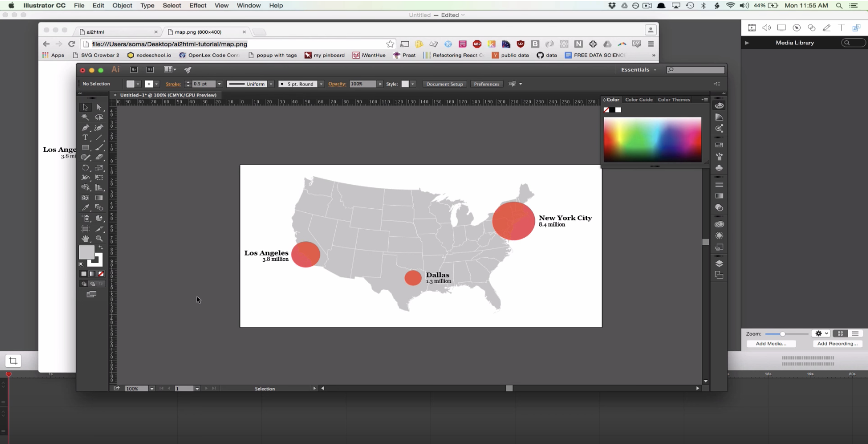The image size is (868, 444).
Task: Click the browser reload button
Action: coord(71,44)
